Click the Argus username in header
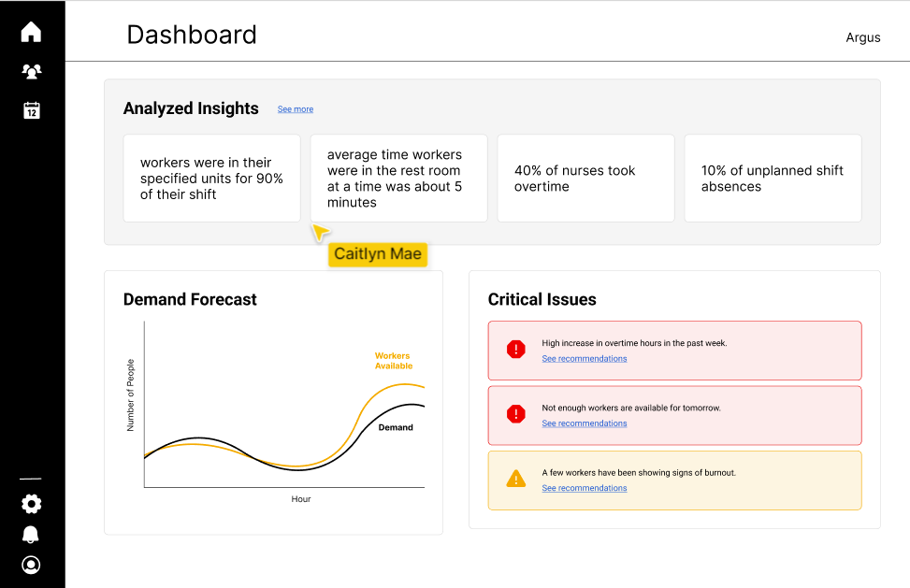This screenshot has width=910, height=588. pyautogui.click(x=862, y=37)
